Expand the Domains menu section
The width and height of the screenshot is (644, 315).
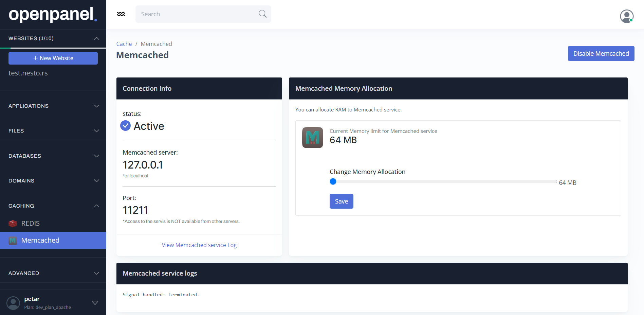coord(96,181)
